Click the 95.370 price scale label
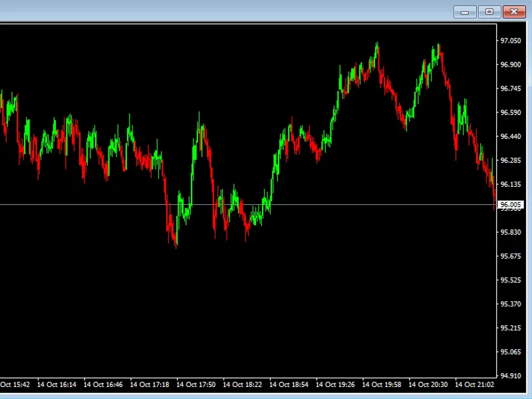 [x=511, y=304]
